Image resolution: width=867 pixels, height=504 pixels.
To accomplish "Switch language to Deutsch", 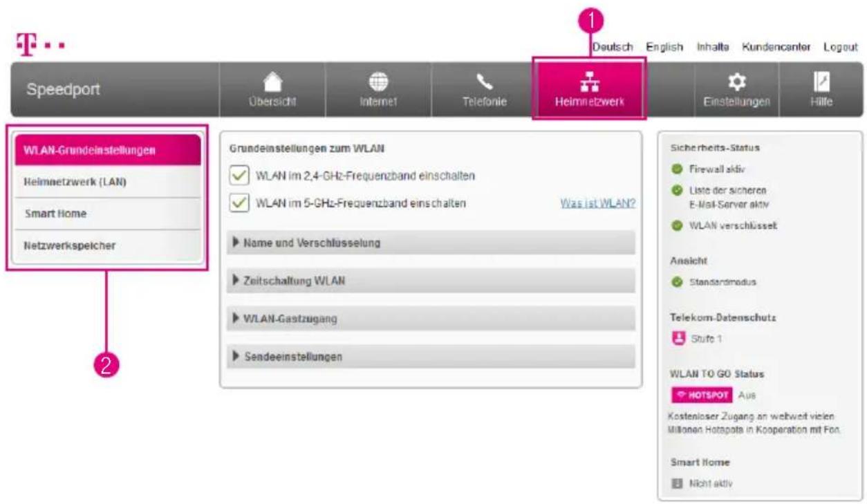I will tap(613, 47).
